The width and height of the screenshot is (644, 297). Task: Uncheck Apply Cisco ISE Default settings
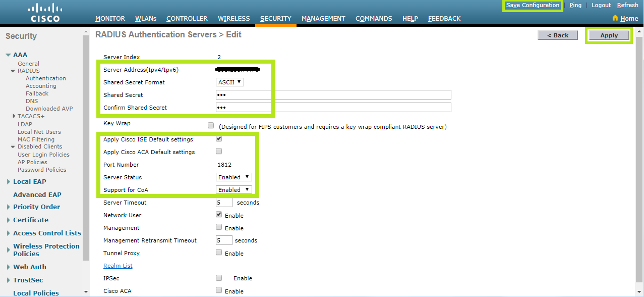click(219, 139)
